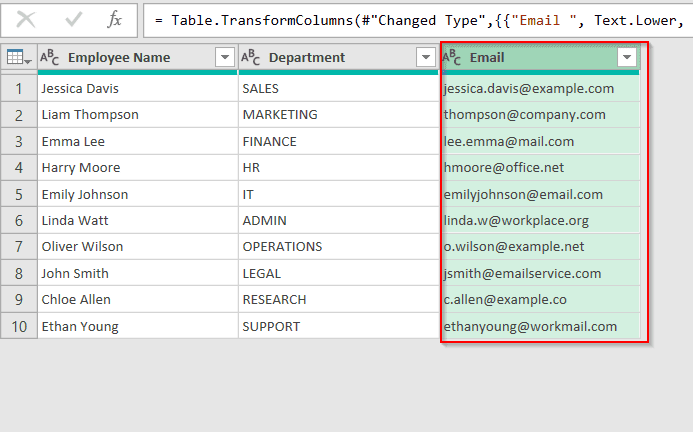Select row number 3
The height and width of the screenshot is (432, 693).
[19, 141]
